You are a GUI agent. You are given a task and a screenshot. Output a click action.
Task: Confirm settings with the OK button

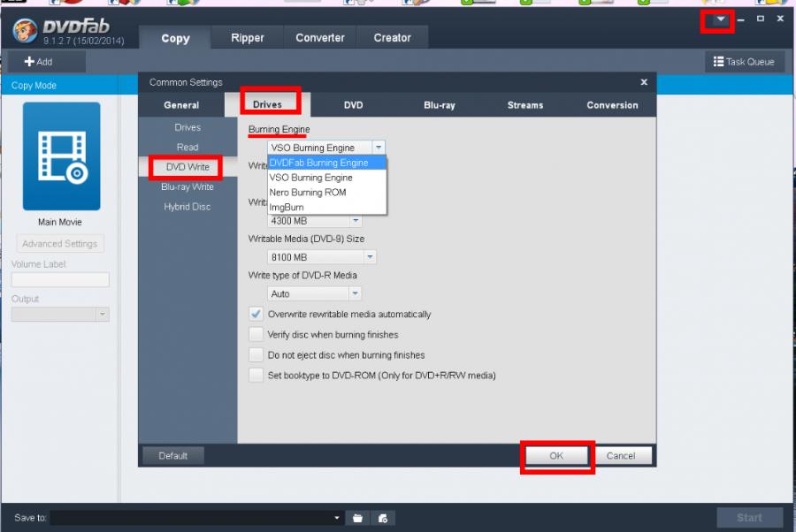pos(556,455)
